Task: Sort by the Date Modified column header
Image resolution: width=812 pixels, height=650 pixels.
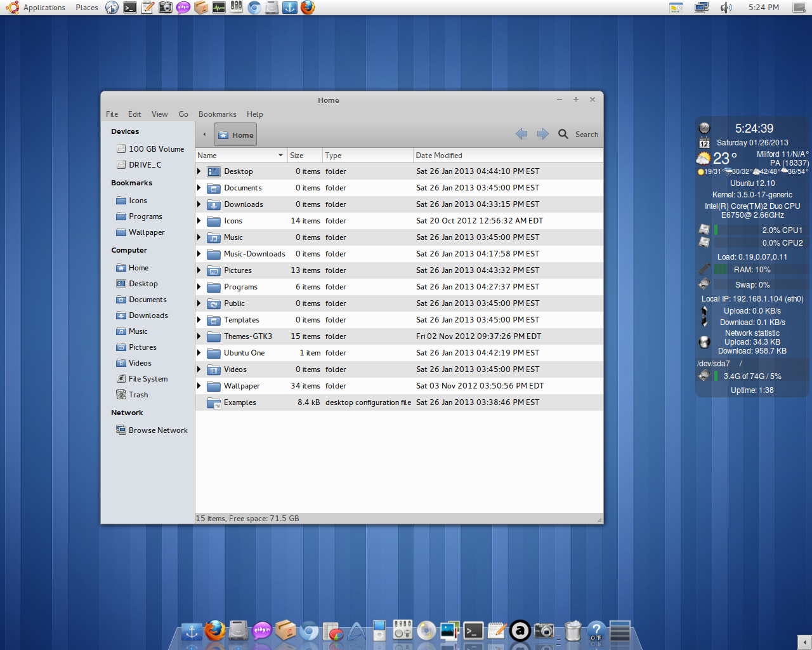Action: tap(507, 156)
